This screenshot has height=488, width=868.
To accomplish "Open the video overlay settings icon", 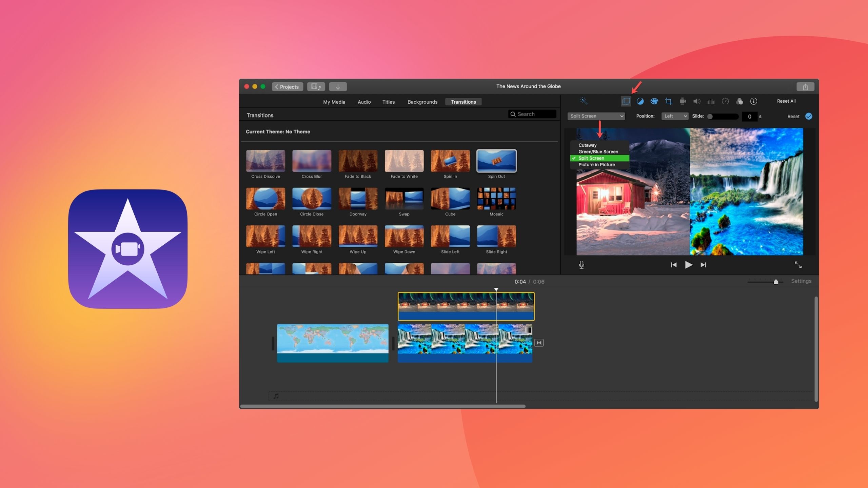I will pyautogui.click(x=626, y=101).
